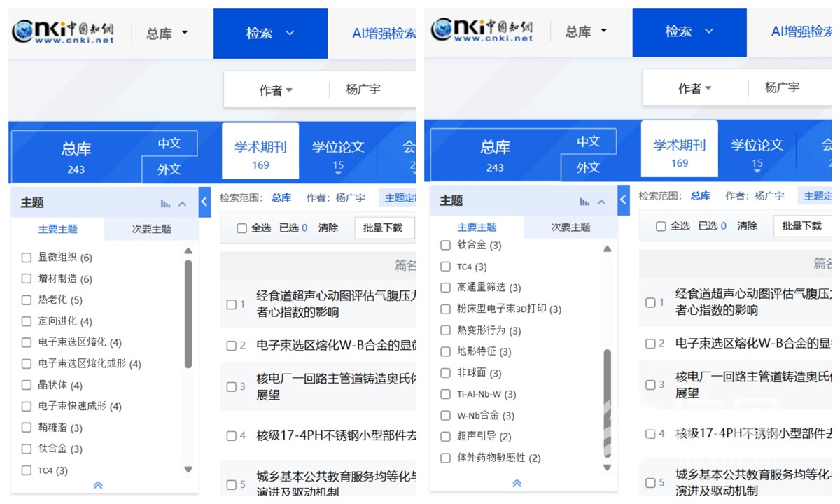Open the 主题 bar chart icon in left panel
This screenshot has height=504, width=840.
(x=165, y=204)
